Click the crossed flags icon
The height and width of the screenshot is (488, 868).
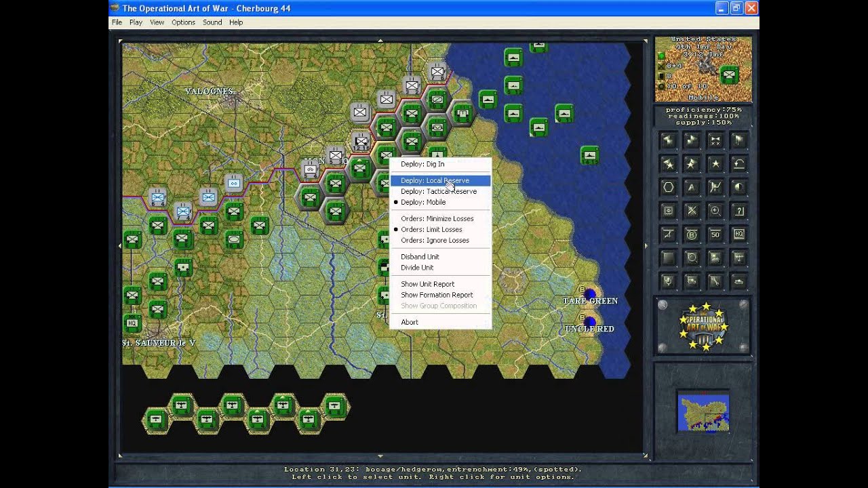point(715,188)
